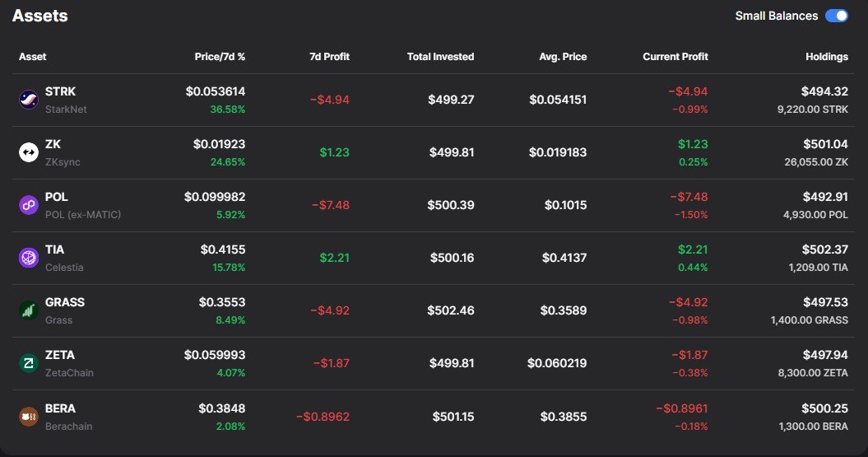The image size is (868, 457).
Task: Click the STRK holdings value $494.32
Action: pos(825,91)
